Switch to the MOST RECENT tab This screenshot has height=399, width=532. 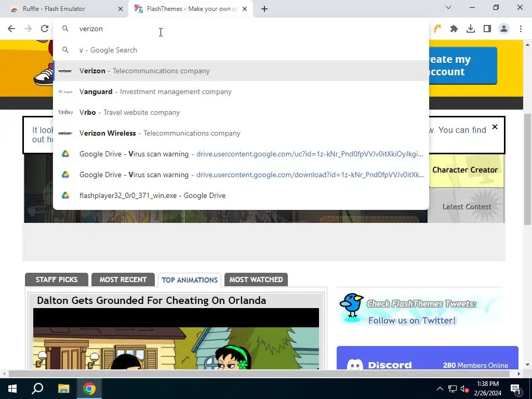click(123, 280)
